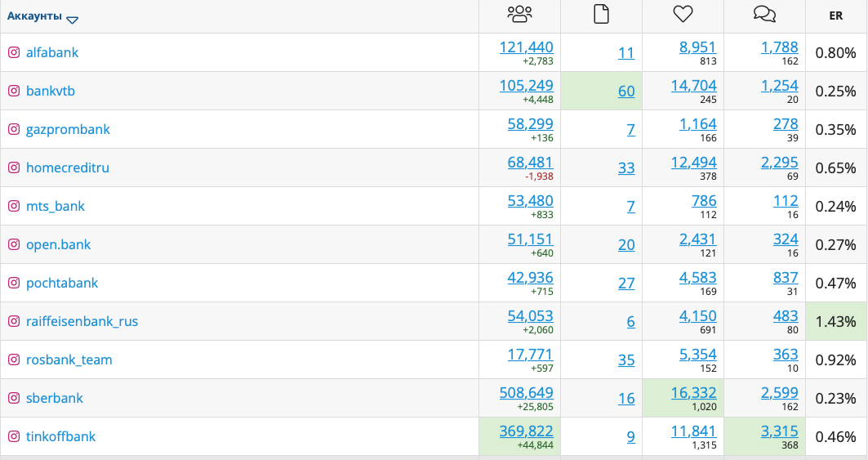Sort by the likes heart icon column
The height and width of the screenshot is (460, 868).
(683, 14)
